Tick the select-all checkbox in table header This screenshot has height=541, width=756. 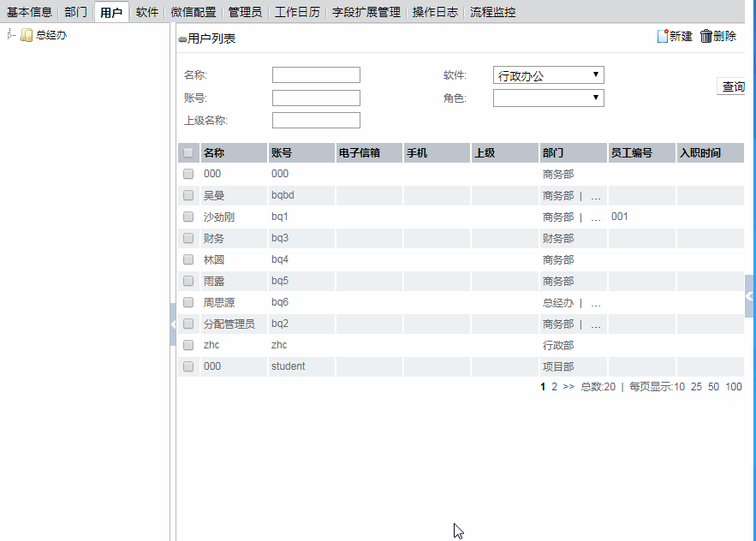[x=188, y=153]
